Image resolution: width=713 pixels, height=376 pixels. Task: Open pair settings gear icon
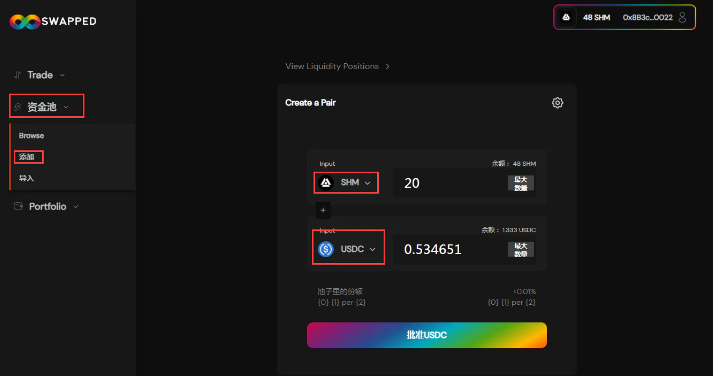point(557,103)
